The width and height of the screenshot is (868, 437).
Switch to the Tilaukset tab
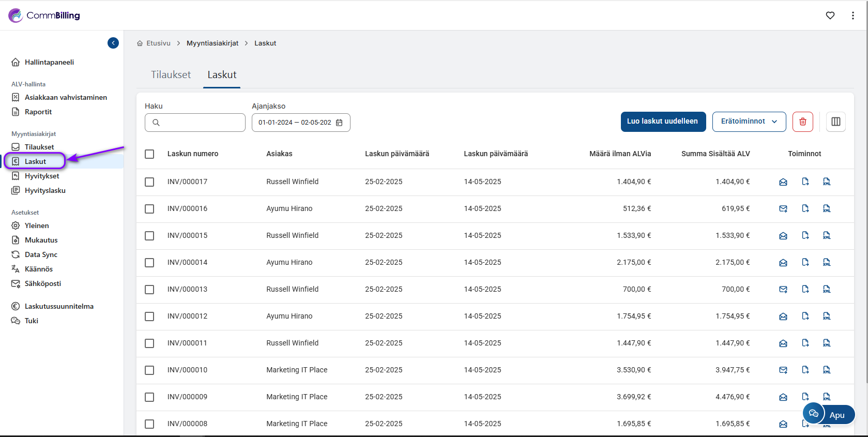(x=171, y=75)
